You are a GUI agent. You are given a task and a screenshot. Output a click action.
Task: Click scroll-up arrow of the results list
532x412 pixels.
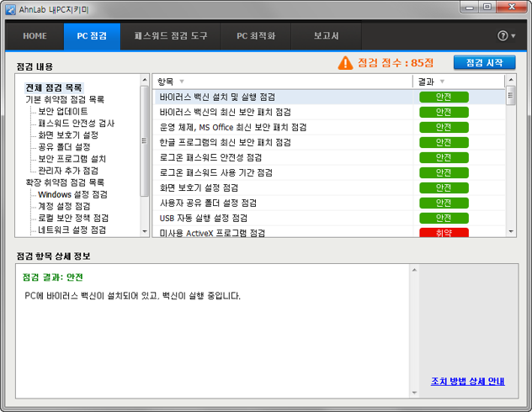coord(510,82)
